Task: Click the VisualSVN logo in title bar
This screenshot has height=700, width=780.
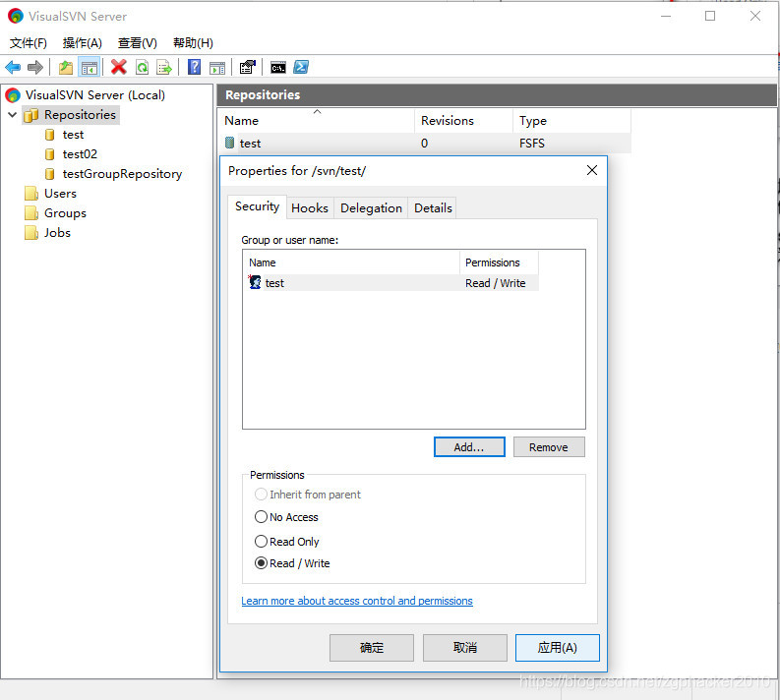Action: (x=16, y=16)
